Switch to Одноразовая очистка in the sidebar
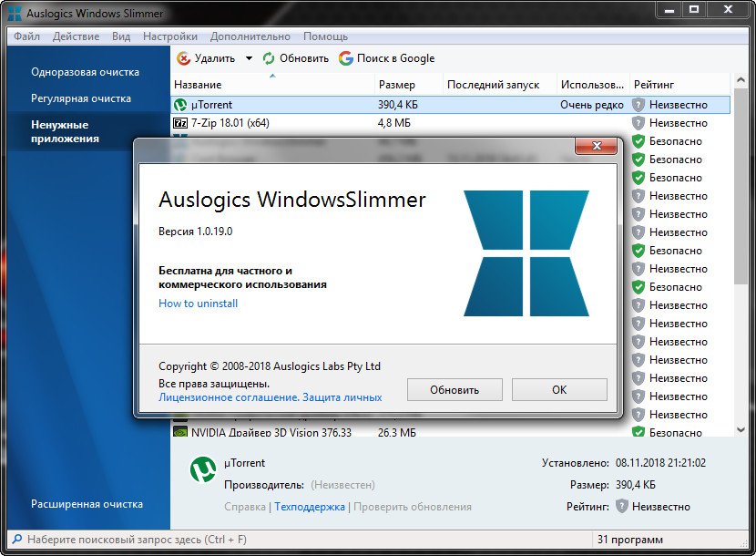The height and width of the screenshot is (556, 756). [x=86, y=72]
